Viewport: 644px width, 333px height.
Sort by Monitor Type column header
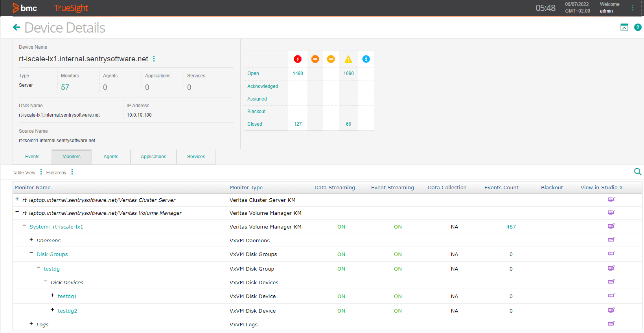pos(246,188)
